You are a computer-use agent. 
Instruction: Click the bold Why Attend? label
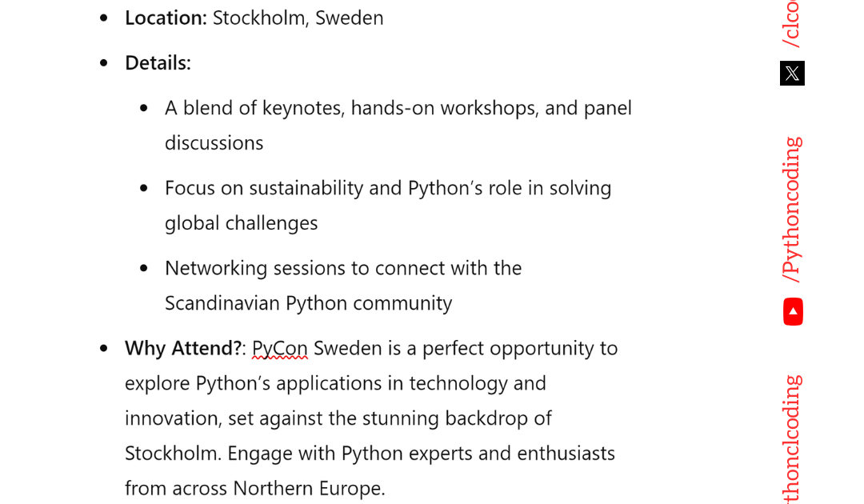pos(183,349)
